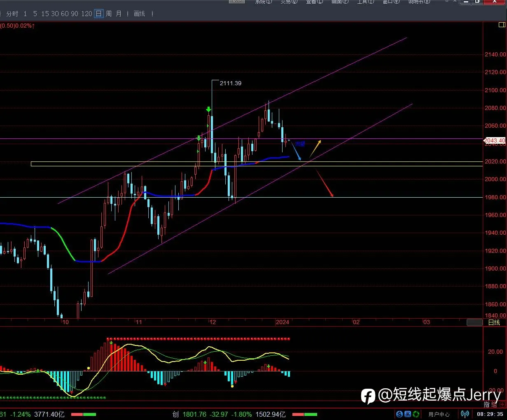This screenshot has width=507, height=420.
Task: Click the 2043.40 current price tag
Action: click(x=494, y=140)
